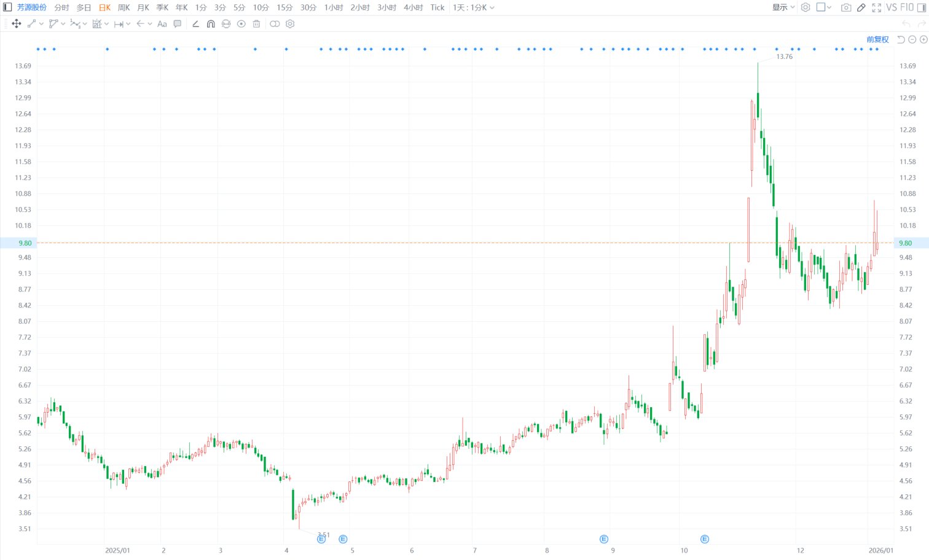Select the crosshair move cursor tool
The width and height of the screenshot is (929, 560).
17,24
